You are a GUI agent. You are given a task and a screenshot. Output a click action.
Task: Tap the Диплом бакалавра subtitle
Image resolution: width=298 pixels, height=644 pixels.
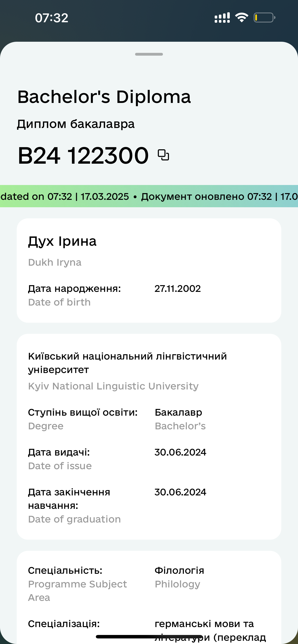tap(76, 124)
